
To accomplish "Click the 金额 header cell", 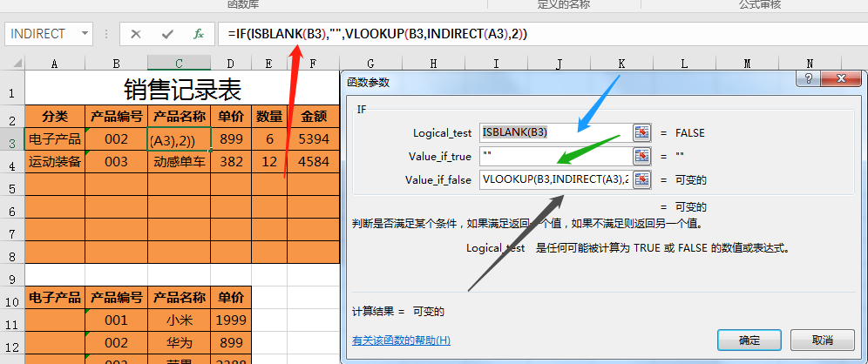I will [313, 116].
